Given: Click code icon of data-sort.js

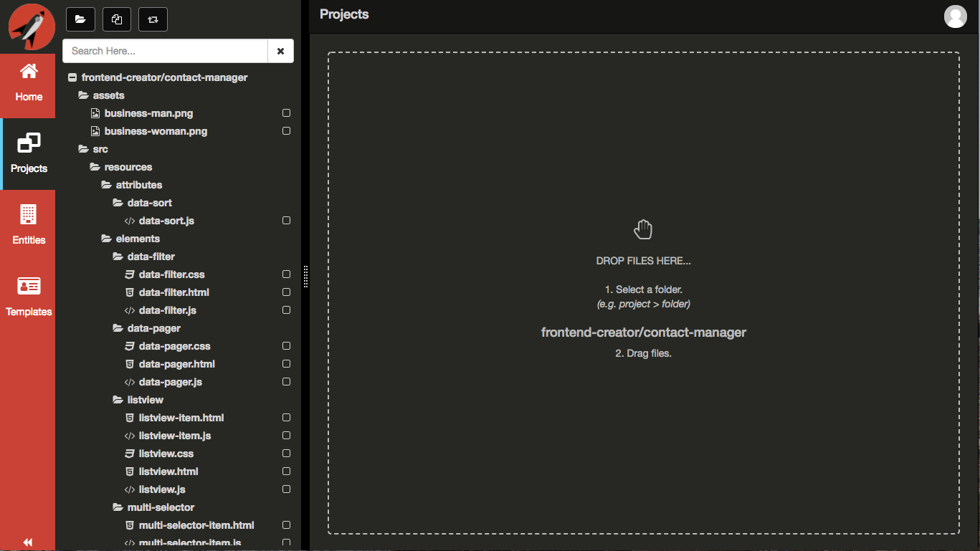Looking at the screenshot, I should (130, 221).
